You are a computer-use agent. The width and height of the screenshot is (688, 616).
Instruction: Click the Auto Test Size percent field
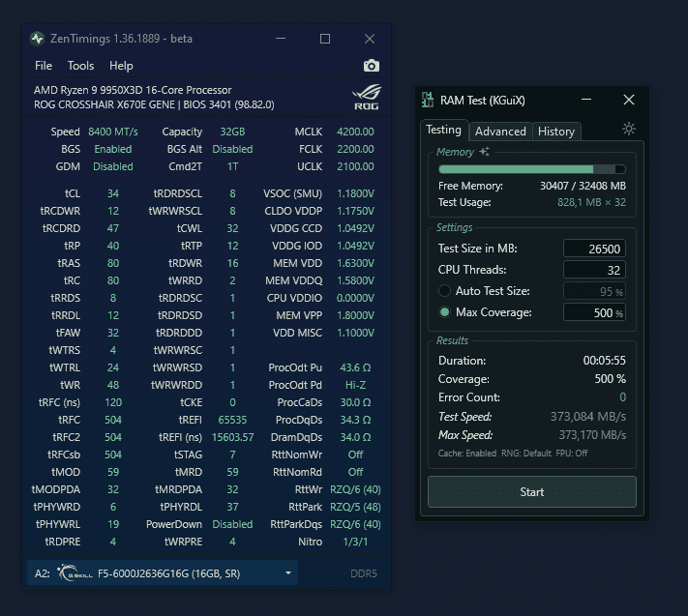(x=594, y=291)
